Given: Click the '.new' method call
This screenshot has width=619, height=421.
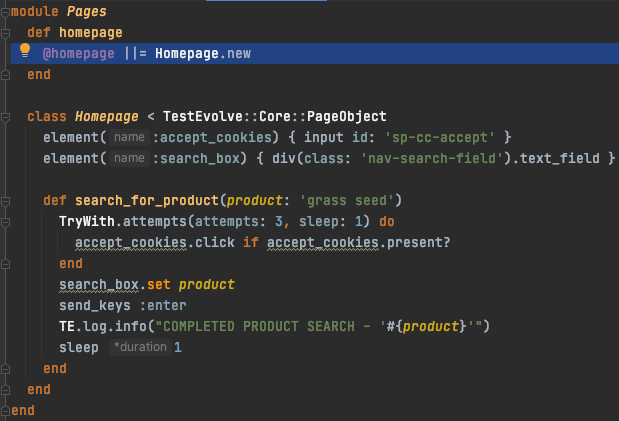Looking at the screenshot, I should [x=235, y=54].
